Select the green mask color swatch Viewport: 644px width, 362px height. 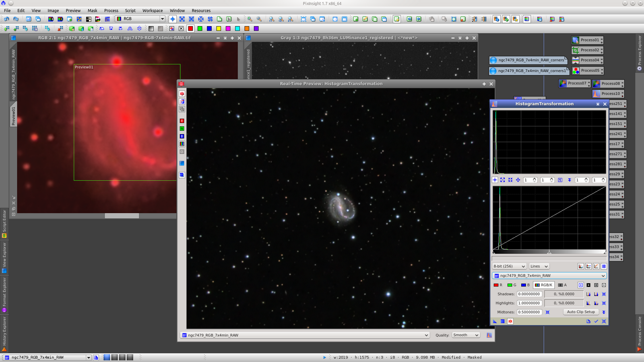point(200,29)
